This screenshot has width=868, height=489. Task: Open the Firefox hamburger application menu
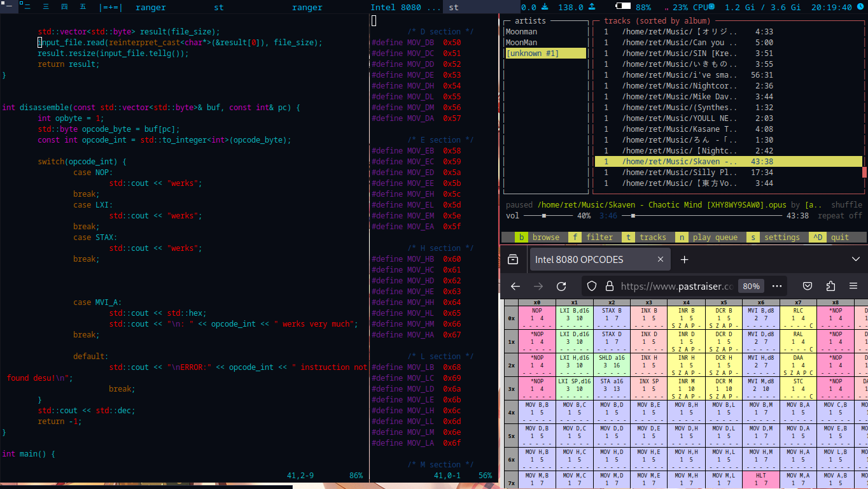(x=853, y=287)
